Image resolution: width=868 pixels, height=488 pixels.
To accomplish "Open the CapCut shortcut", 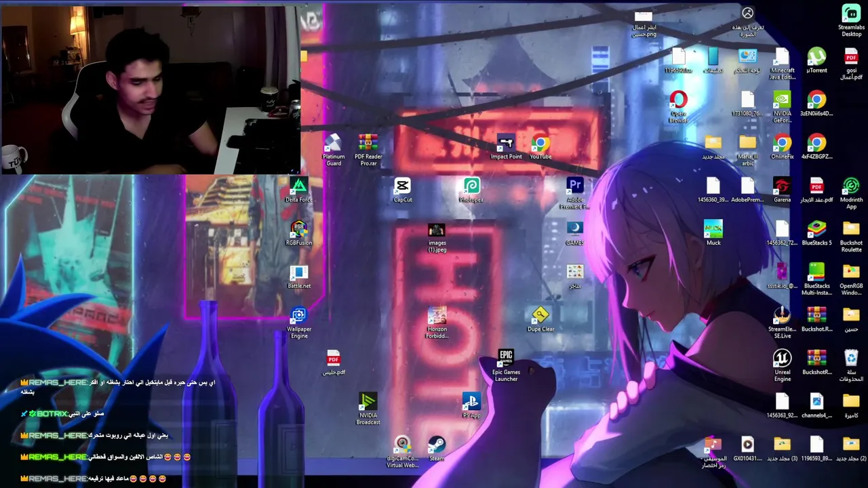I will [x=402, y=190].
